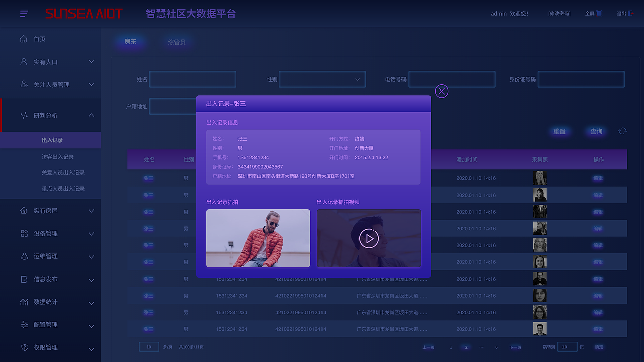Click the 身份证号码 input field

click(581, 79)
